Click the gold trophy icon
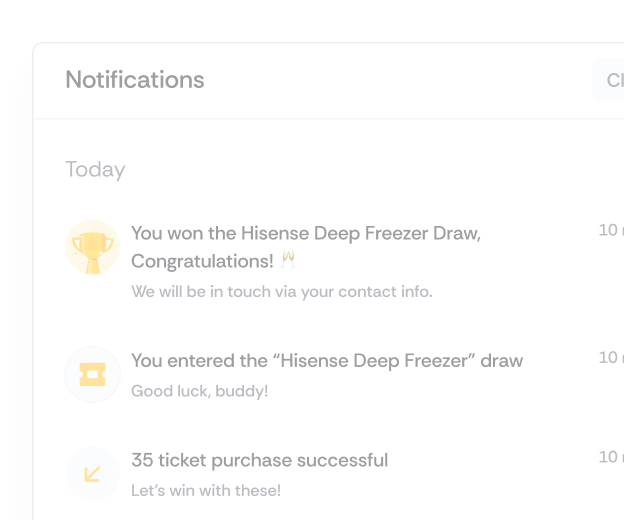Viewport: 624px width, 520px height. 92,248
